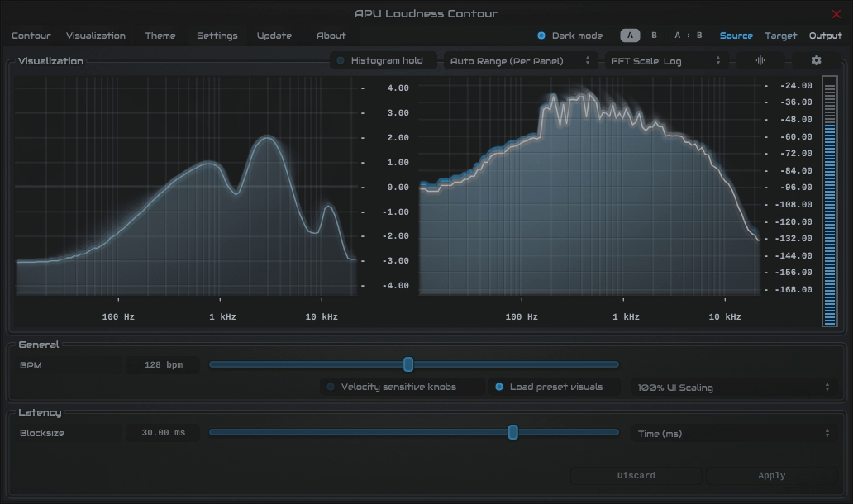
Task: Click the 4.00 gain axis label
Action: (x=398, y=88)
